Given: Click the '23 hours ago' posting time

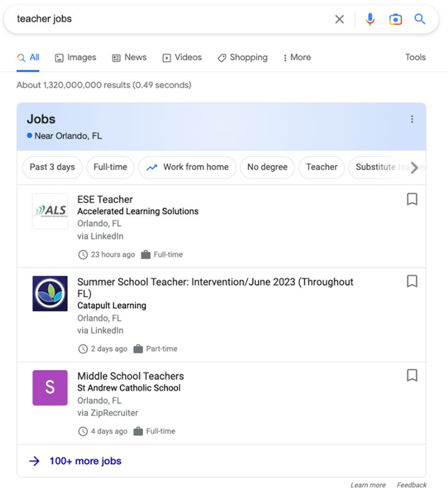Looking at the screenshot, I should pyautogui.click(x=113, y=255).
